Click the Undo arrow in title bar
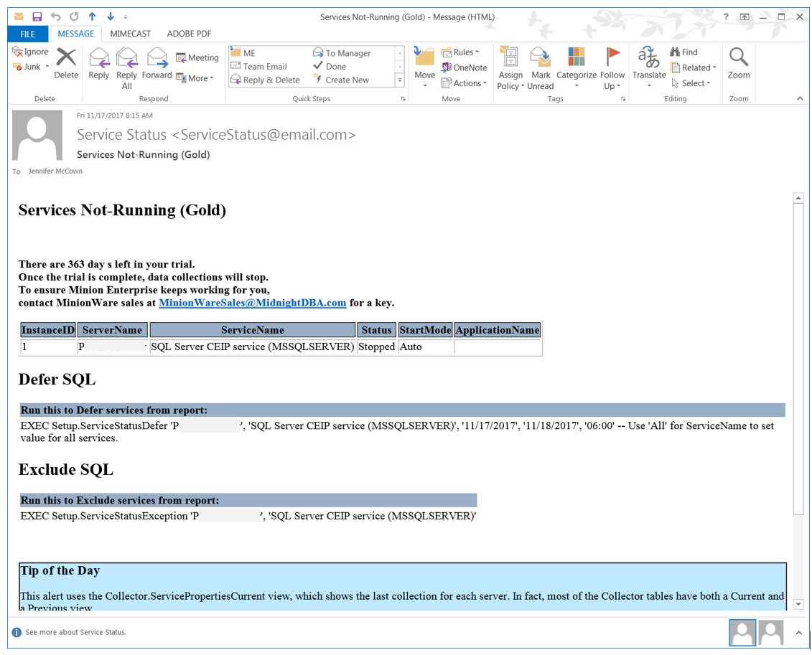 [x=56, y=17]
